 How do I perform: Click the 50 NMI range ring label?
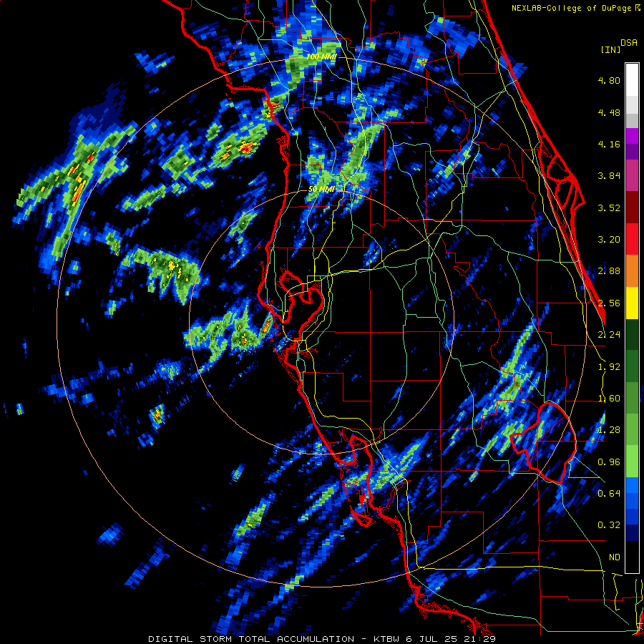tap(321, 190)
